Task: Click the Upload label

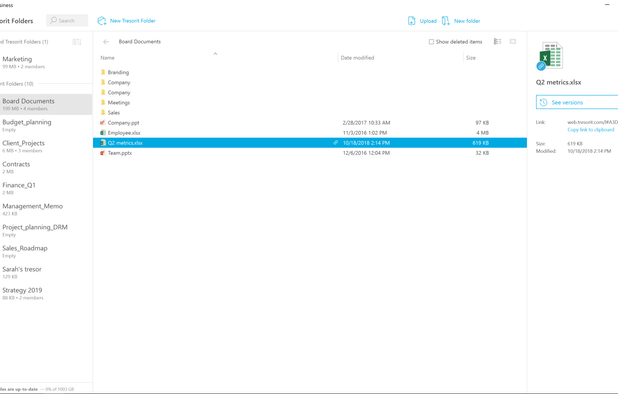Action: 428,21
